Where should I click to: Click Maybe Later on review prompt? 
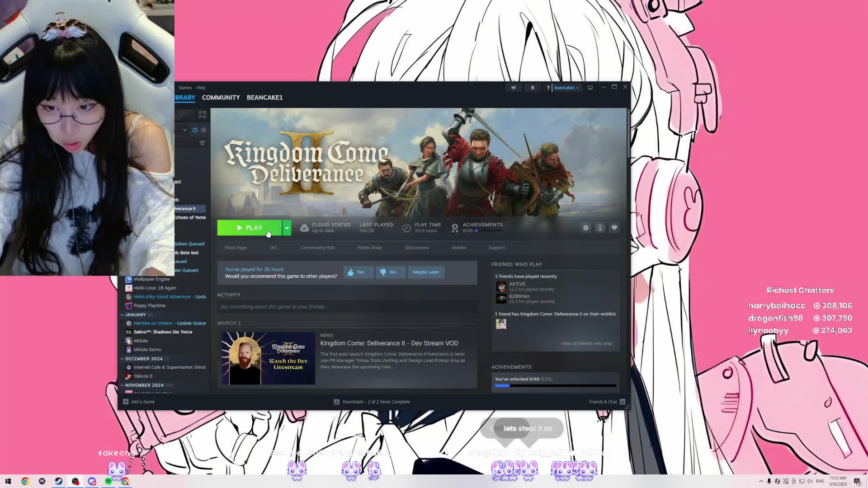point(426,272)
